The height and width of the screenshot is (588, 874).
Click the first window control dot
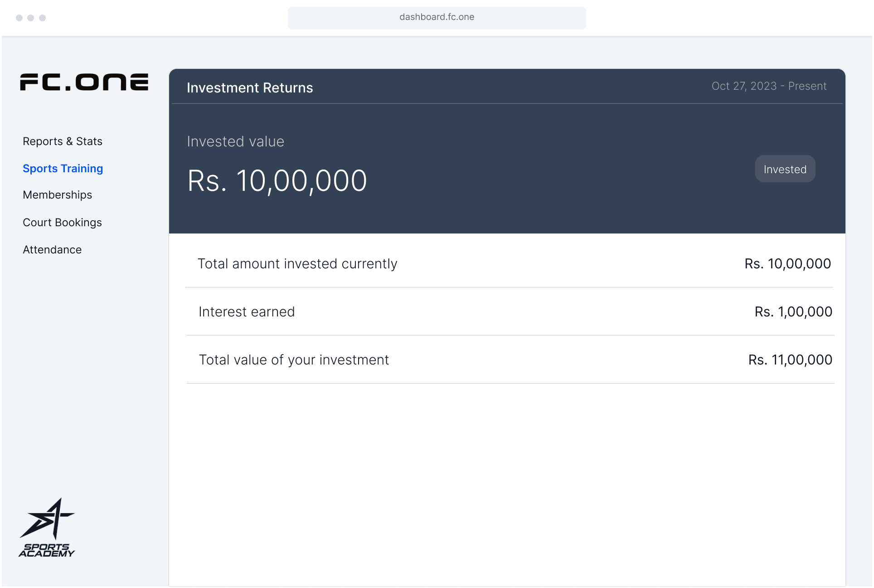(x=19, y=18)
